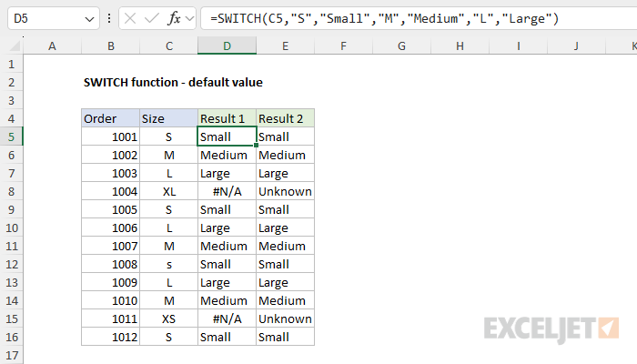Select row 8 header
Viewport: 637px width, 364px height.
pos(11,191)
